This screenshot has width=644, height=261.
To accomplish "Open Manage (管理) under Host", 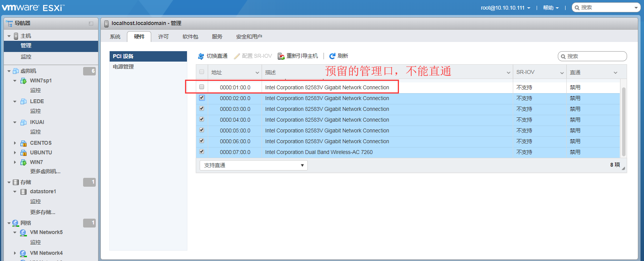I will (51, 46).
